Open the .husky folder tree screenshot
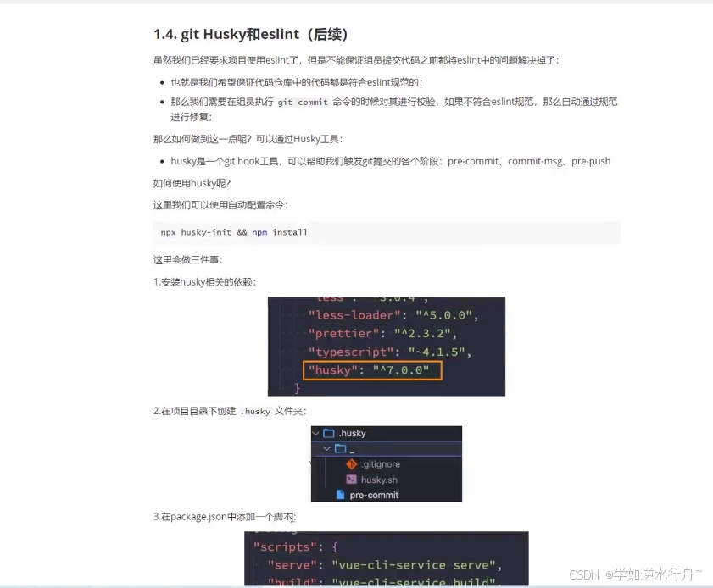This screenshot has width=713, height=588. pos(387,463)
